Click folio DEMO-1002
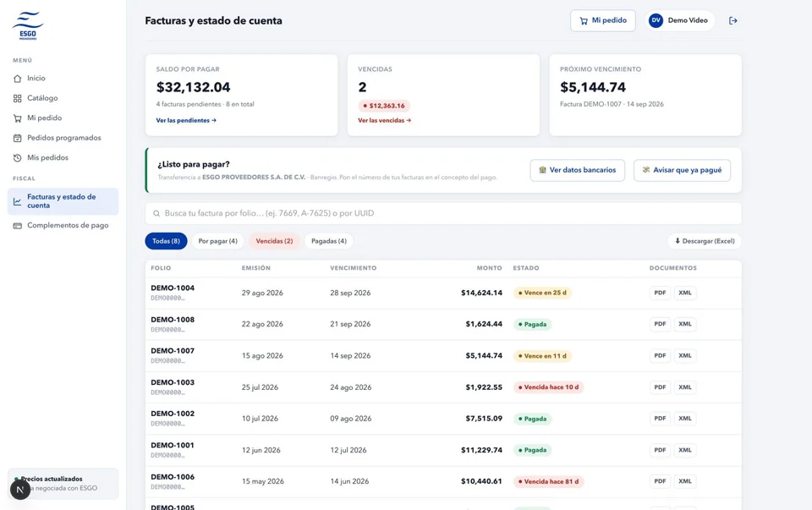 (173, 414)
